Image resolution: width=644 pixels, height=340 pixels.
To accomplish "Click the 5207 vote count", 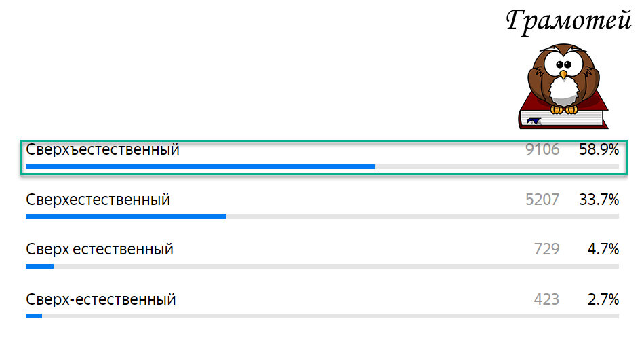I will (542, 200).
